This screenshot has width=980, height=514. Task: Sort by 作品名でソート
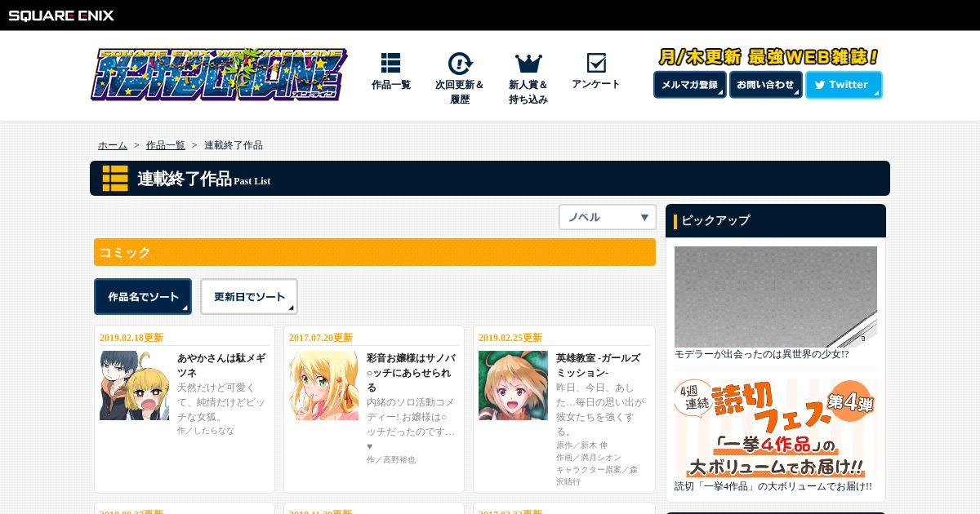point(143,297)
